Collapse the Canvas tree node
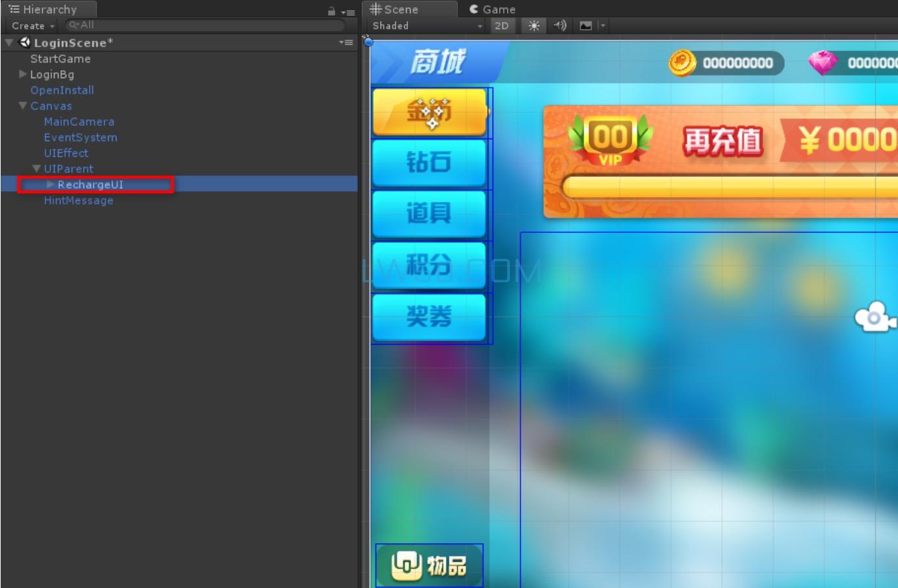 click(x=23, y=106)
